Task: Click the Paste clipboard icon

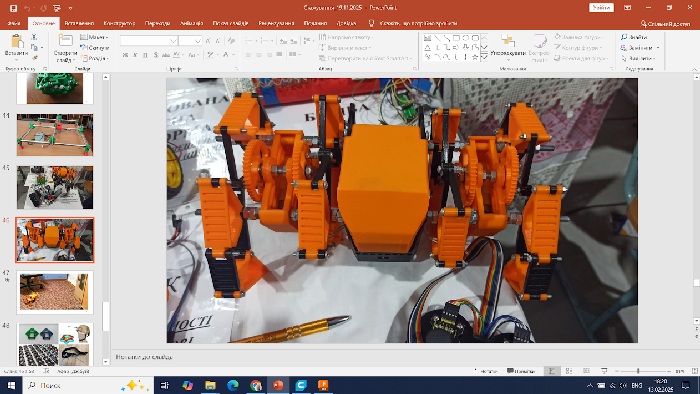Action: pyautogui.click(x=17, y=42)
